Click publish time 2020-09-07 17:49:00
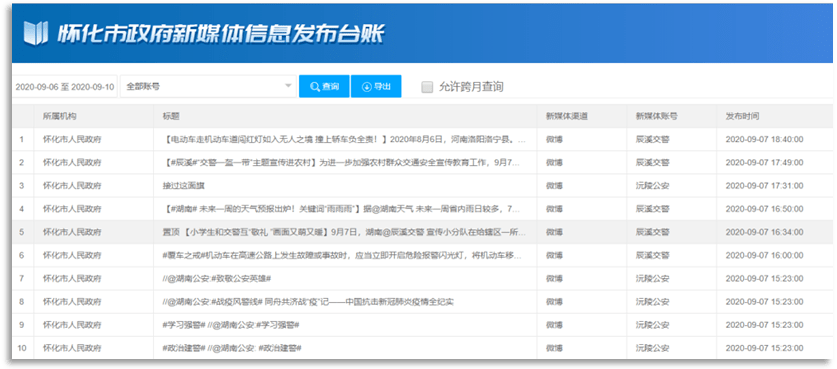This screenshot has height=369, width=837. (764, 162)
